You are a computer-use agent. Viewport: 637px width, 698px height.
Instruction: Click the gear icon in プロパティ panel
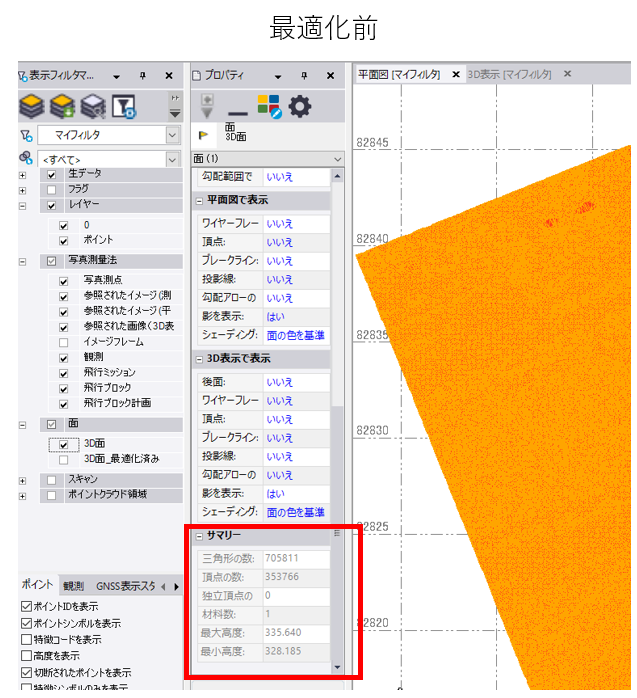pyautogui.click(x=300, y=106)
